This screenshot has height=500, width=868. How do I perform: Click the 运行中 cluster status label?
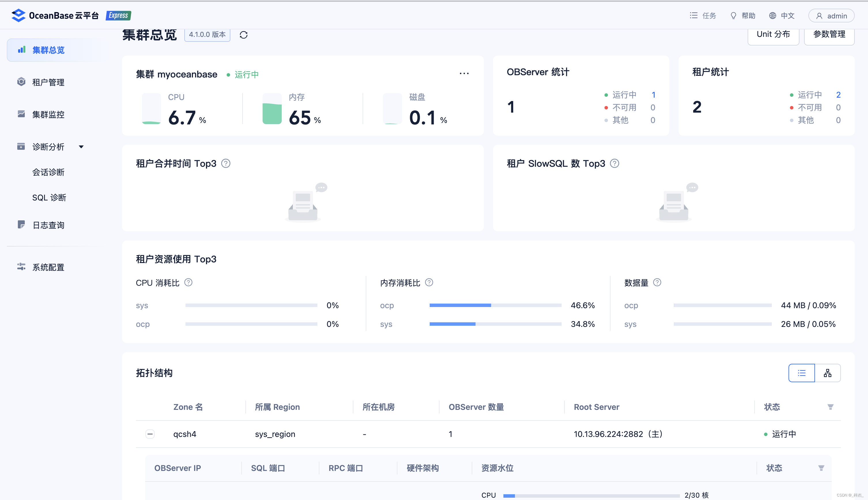click(x=247, y=75)
